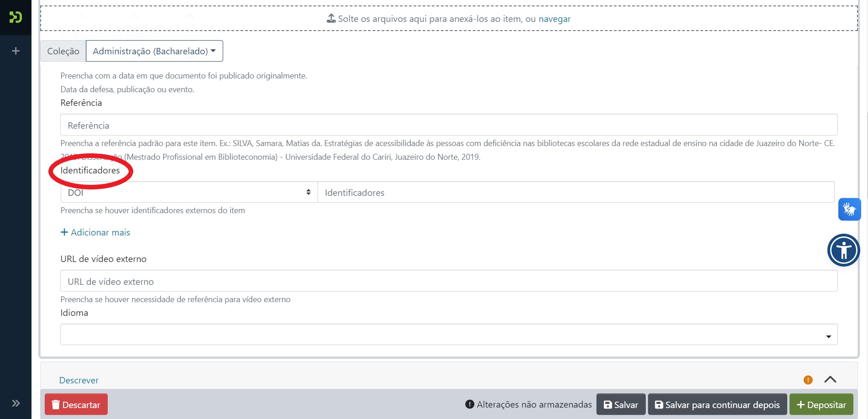Image resolution: width=868 pixels, height=419 pixels.
Task: Open the Administração (Bacharelado) collection dropdown
Action: [154, 51]
